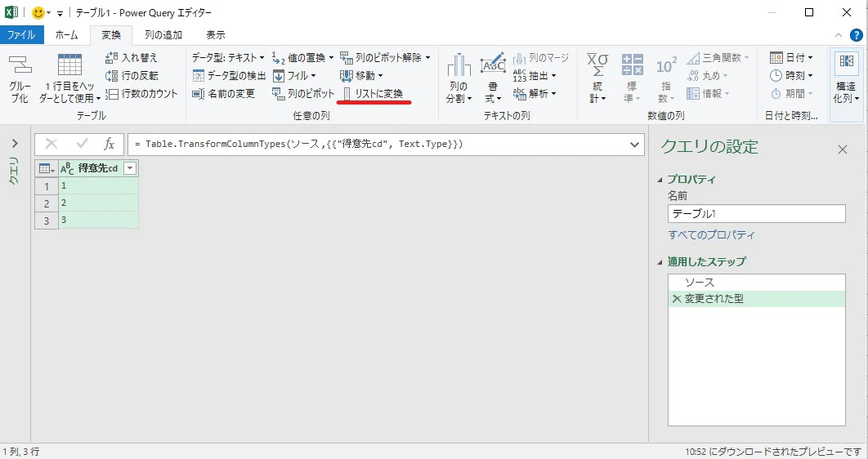Click ABC data type icon on 得意先cd column
The width and height of the screenshot is (868, 459).
(67, 168)
